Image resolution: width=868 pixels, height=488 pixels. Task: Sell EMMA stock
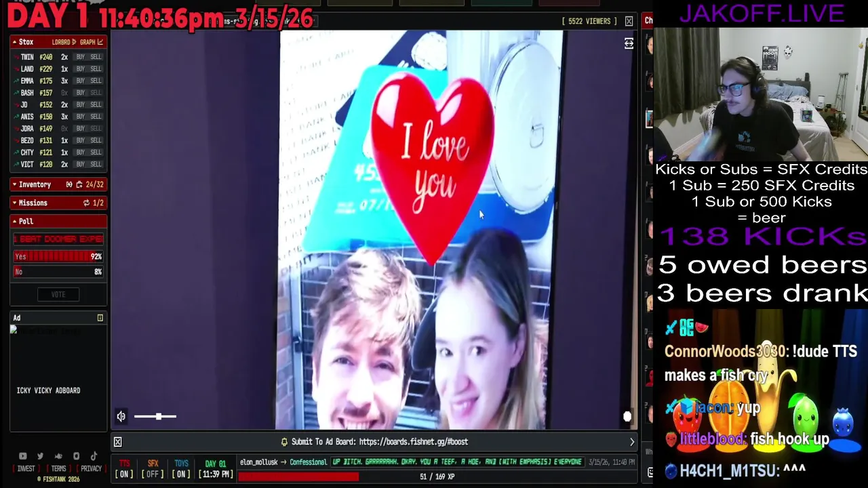point(96,81)
